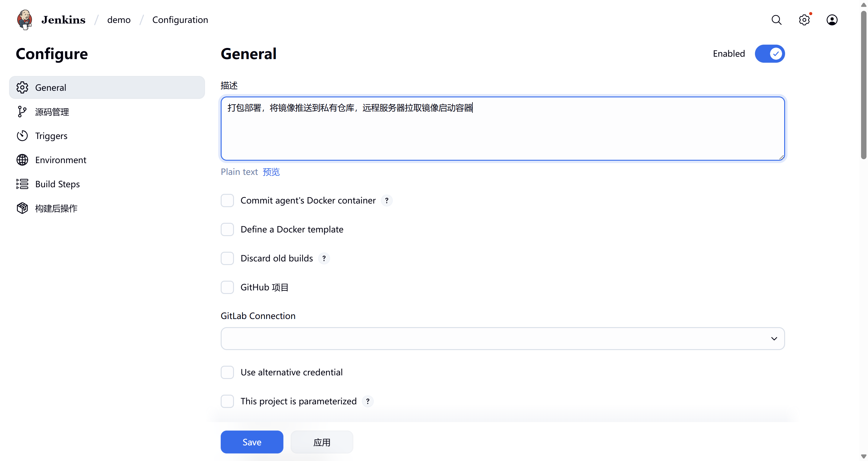Viewport: 868px width, 461px height.
Task: Tick This project is parameterized checkbox
Action: [227, 401]
